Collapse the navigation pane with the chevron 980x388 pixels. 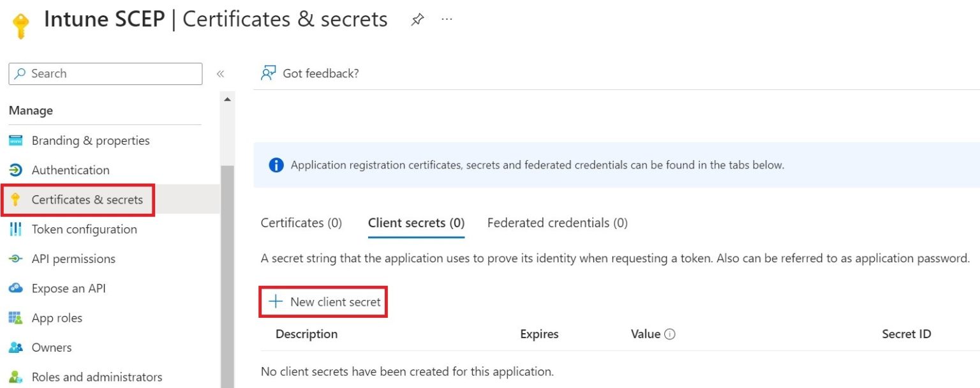(x=220, y=73)
